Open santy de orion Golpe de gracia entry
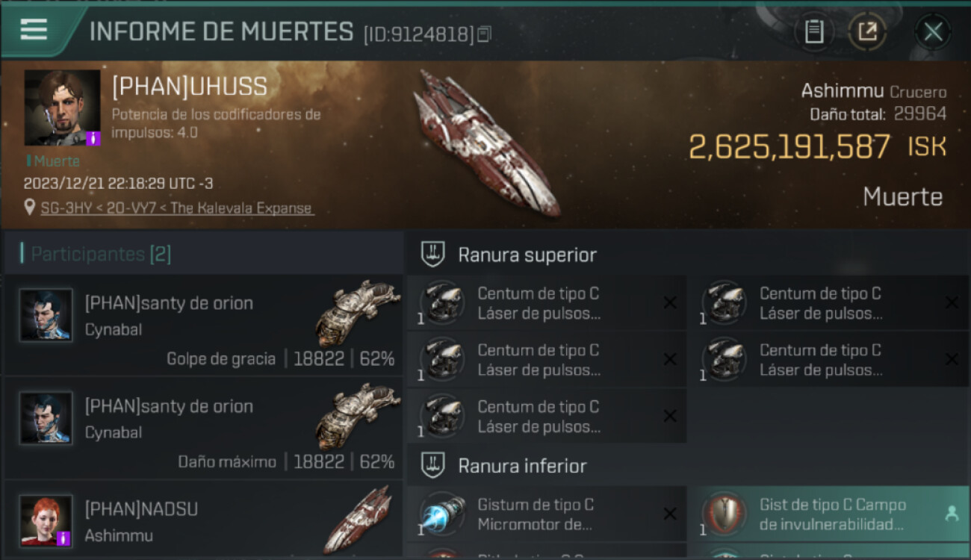 pyautogui.click(x=203, y=325)
